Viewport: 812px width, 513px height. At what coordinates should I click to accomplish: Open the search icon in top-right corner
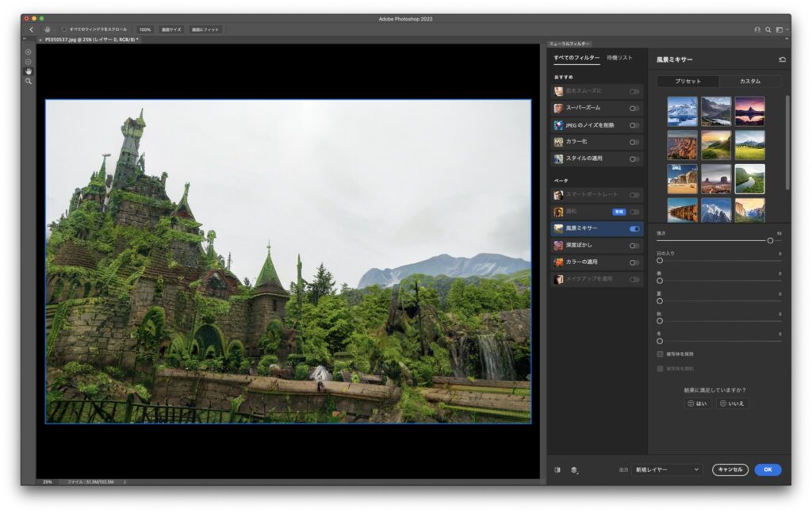coord(768,29)
